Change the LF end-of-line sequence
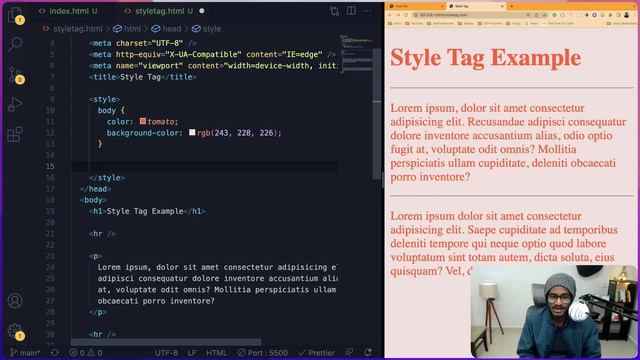 point(192,353)
